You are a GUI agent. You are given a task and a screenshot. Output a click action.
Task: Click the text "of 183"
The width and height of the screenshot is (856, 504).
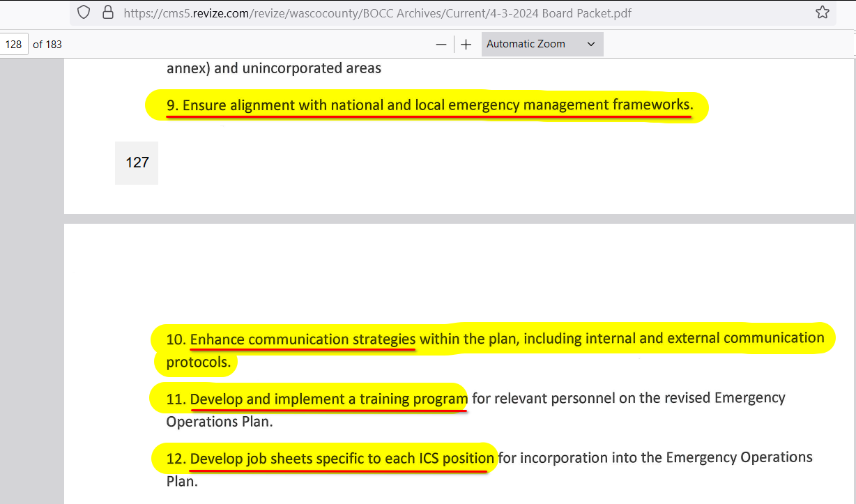47,44
